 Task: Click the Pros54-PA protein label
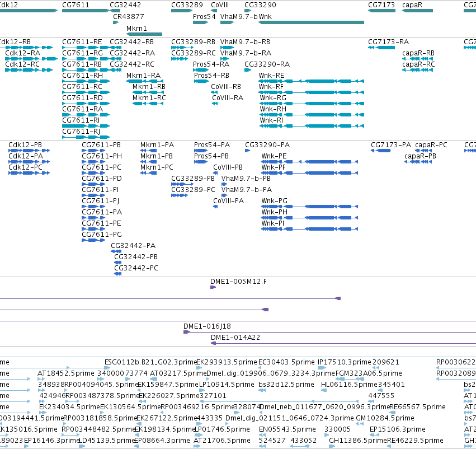[x=212, y=145]
